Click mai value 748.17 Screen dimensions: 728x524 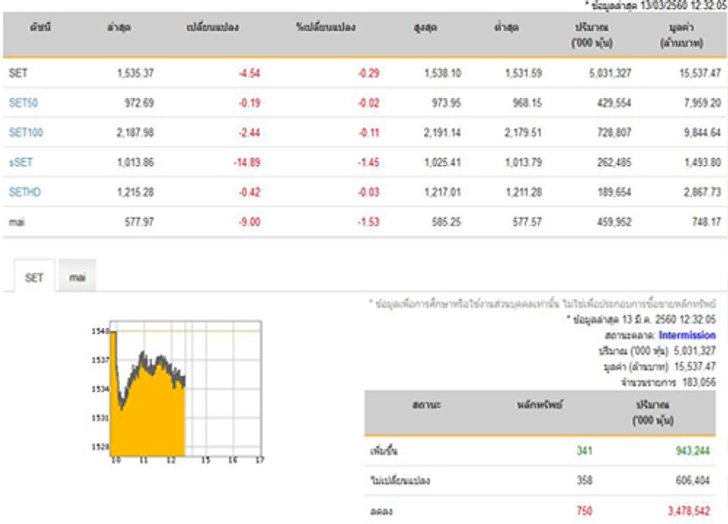pyautogui.click(x=707, y=222)
